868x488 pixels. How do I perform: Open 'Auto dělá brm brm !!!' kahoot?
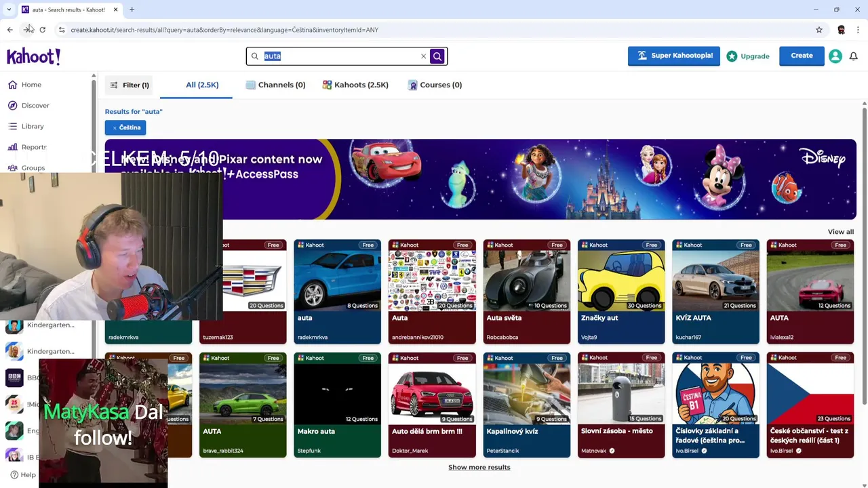tap(432, 405)
